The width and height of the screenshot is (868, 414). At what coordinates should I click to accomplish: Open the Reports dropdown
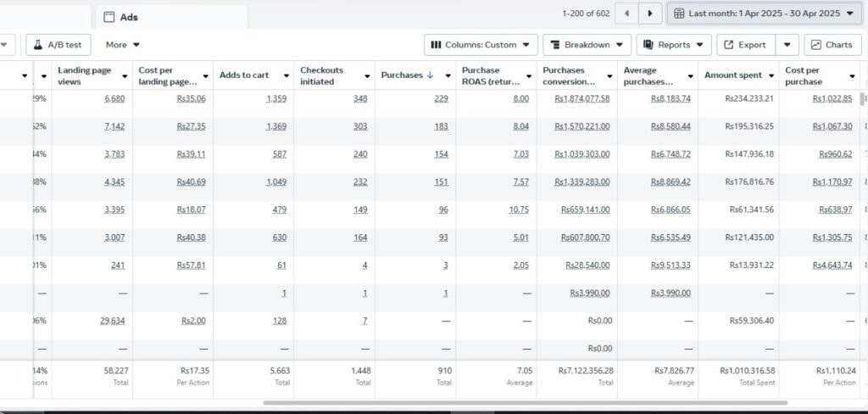click(x=674, y=45)
